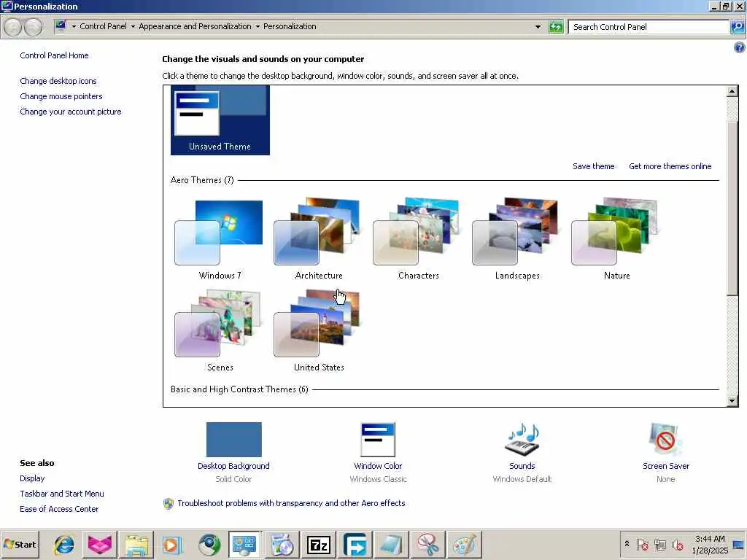Open Change desktop icons

(58, 81)
